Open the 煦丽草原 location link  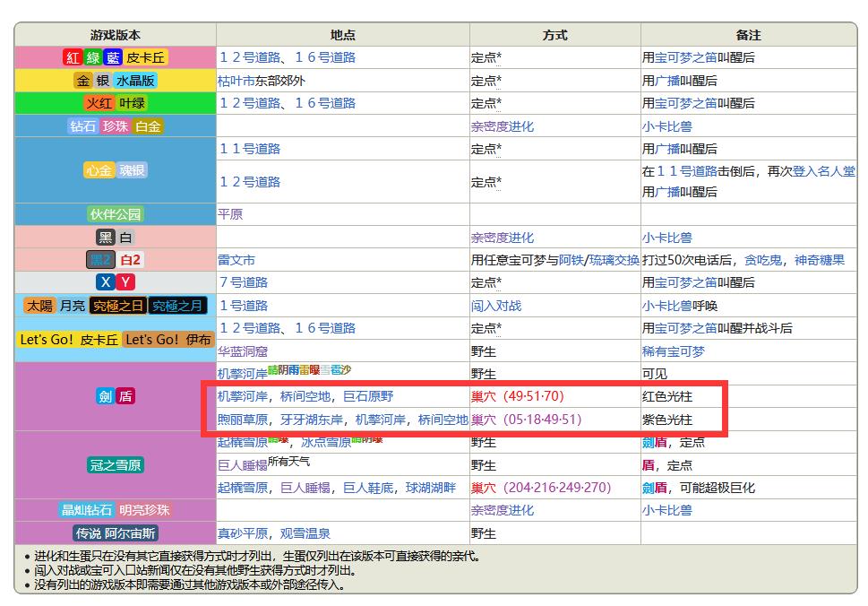pos(243,420)
